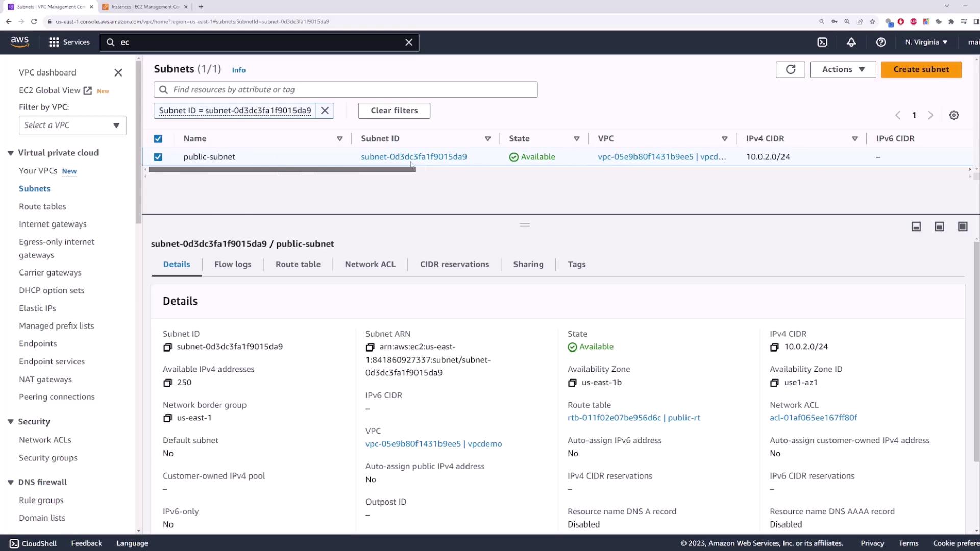980x551 pixels.
Task: Copy the Subnet ID value
Action: [167, 347]
